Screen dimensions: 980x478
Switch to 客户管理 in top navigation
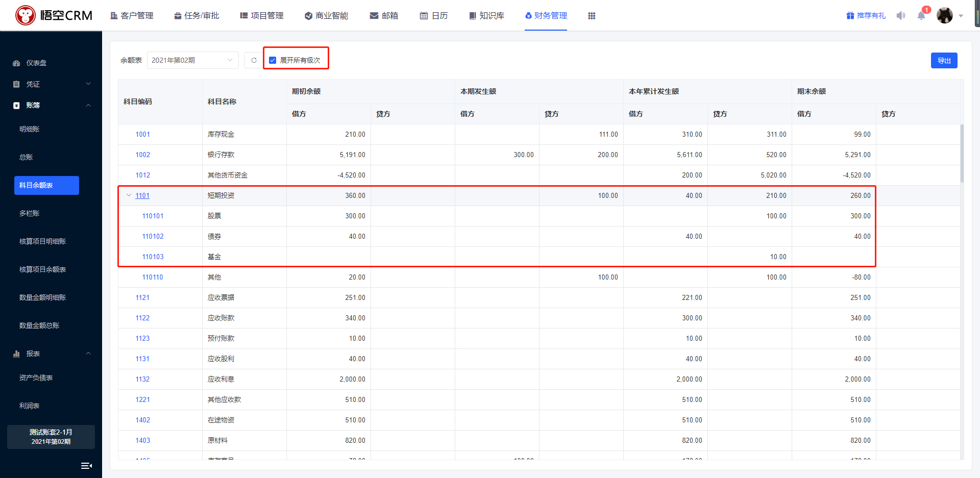pyautogui.click(x=132, y=16)
